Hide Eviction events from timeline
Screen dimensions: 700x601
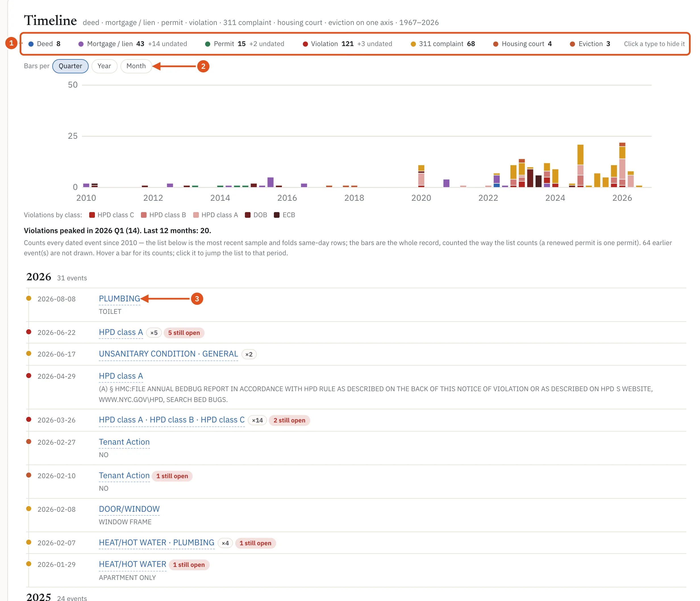click(x=590, y=44)
